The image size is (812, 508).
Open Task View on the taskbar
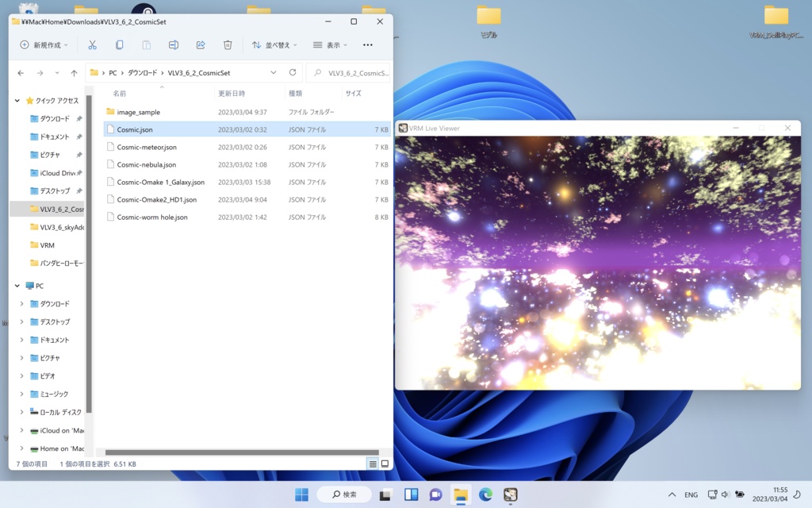(x=385, y=495)
